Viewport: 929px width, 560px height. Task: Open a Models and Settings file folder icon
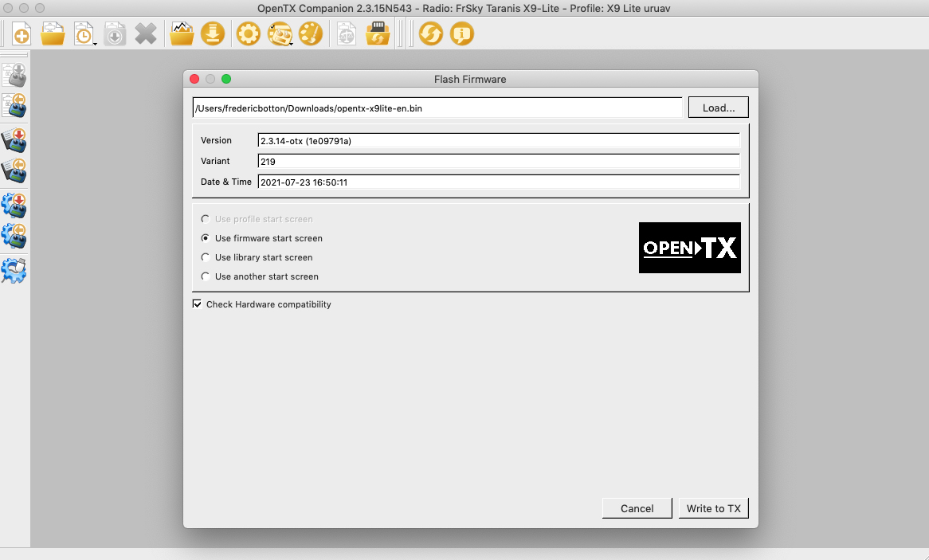(x=53, y=33)
